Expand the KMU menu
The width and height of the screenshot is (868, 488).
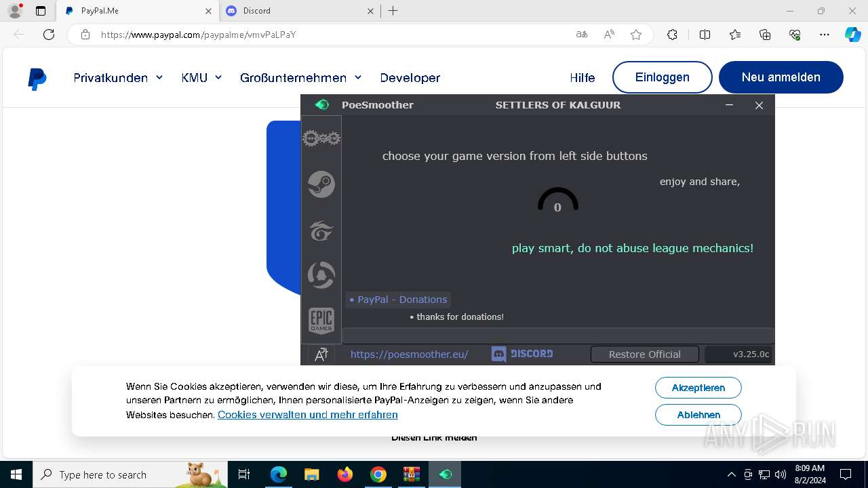click(201, 78)
